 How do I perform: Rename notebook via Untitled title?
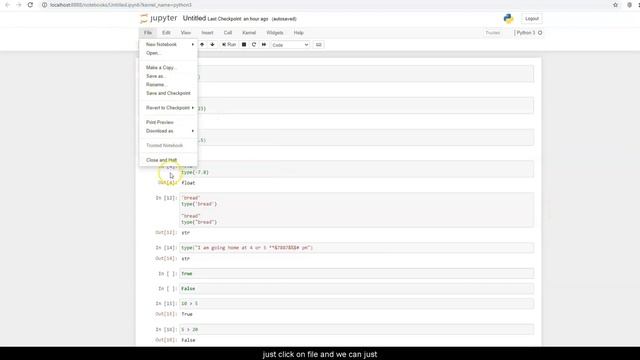[x=194, y=18]
